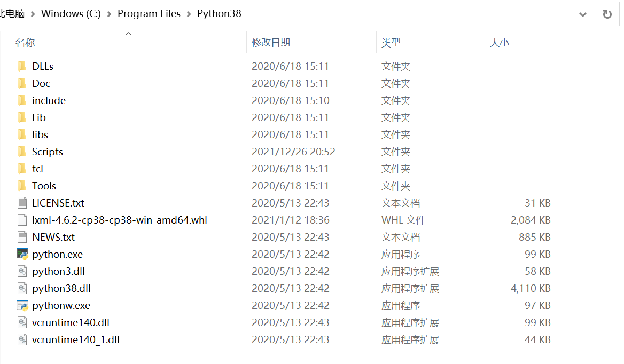Click the 2,084 KB size value
Screen dimensions: 624x364
[x=531, y=220]
